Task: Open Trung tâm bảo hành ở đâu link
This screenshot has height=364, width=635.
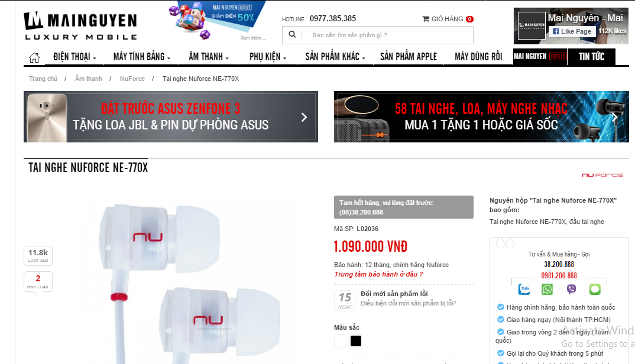Action: point(378,274)
